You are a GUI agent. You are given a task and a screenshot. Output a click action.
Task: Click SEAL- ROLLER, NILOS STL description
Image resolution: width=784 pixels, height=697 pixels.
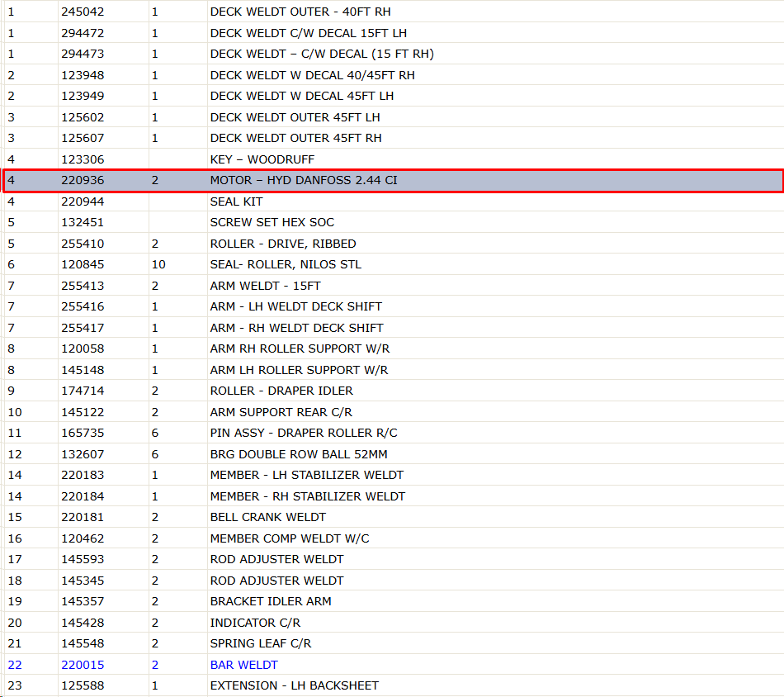coord(286,264)
